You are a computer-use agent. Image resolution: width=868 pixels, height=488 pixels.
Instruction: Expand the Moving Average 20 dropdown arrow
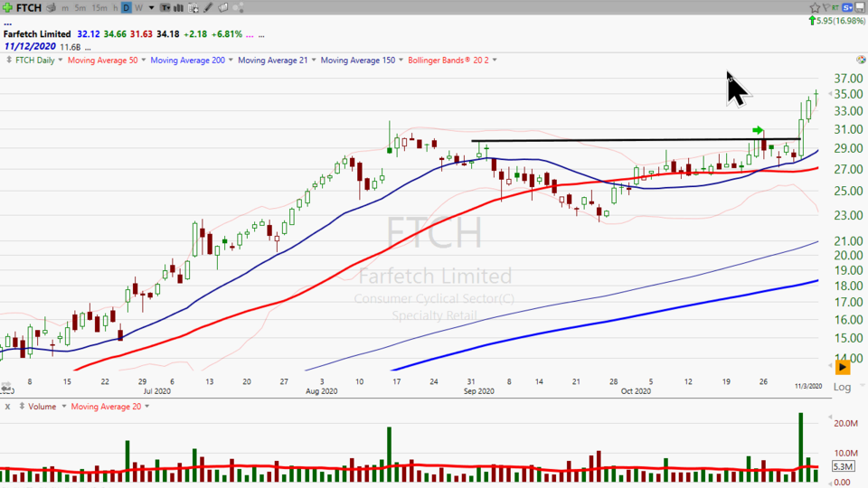[146, 406]
